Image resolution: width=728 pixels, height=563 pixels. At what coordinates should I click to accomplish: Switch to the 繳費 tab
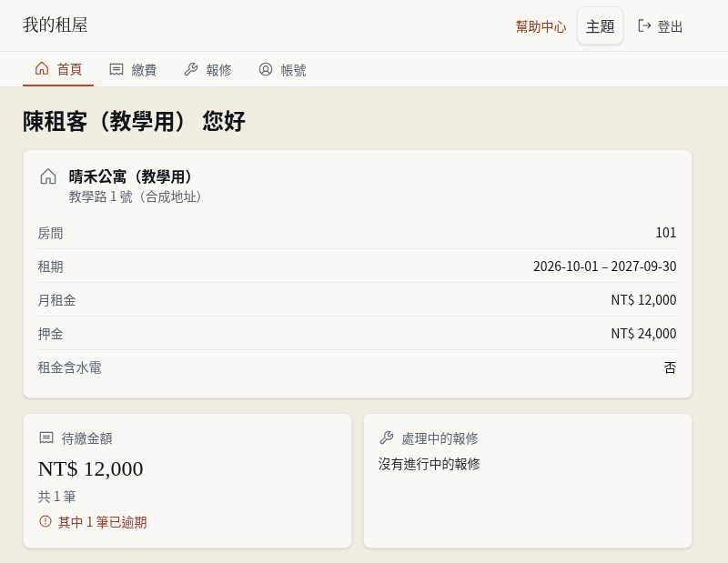(x=133, y=69)
